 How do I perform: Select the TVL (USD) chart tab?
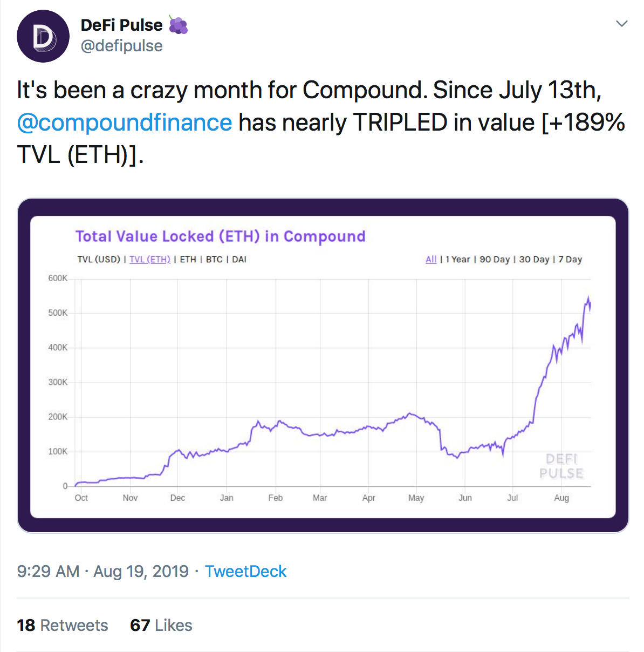[99, 260]
